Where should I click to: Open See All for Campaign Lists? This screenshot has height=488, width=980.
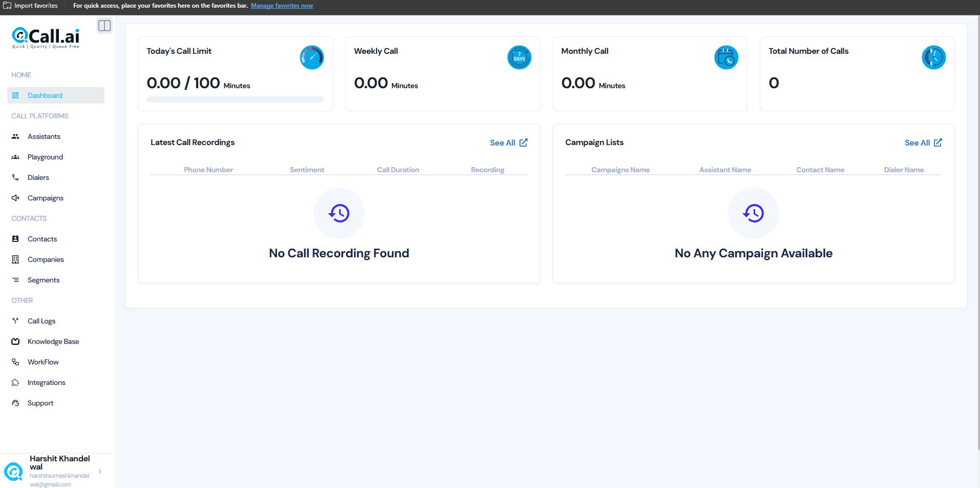(x=923, y=143)
